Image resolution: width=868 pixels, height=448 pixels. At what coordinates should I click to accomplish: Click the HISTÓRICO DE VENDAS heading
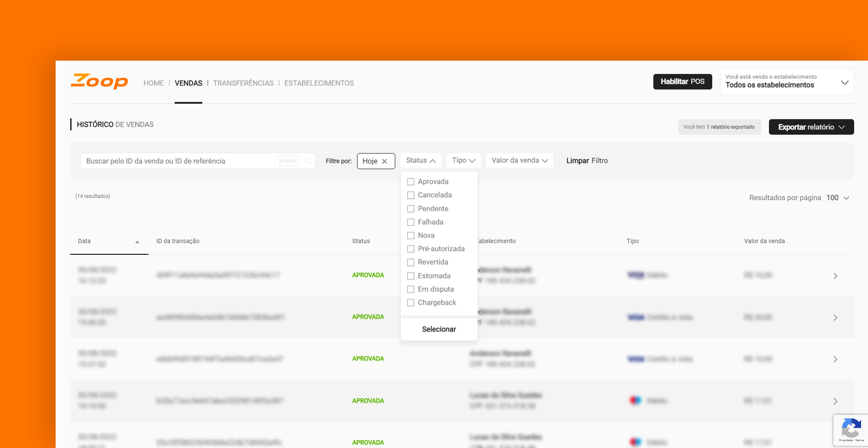[x=115, y=124]
